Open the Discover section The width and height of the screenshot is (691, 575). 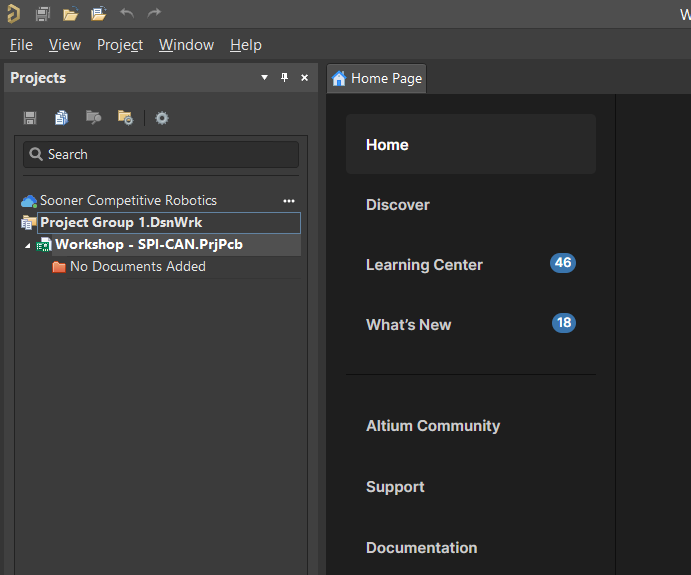pos(398,205)
